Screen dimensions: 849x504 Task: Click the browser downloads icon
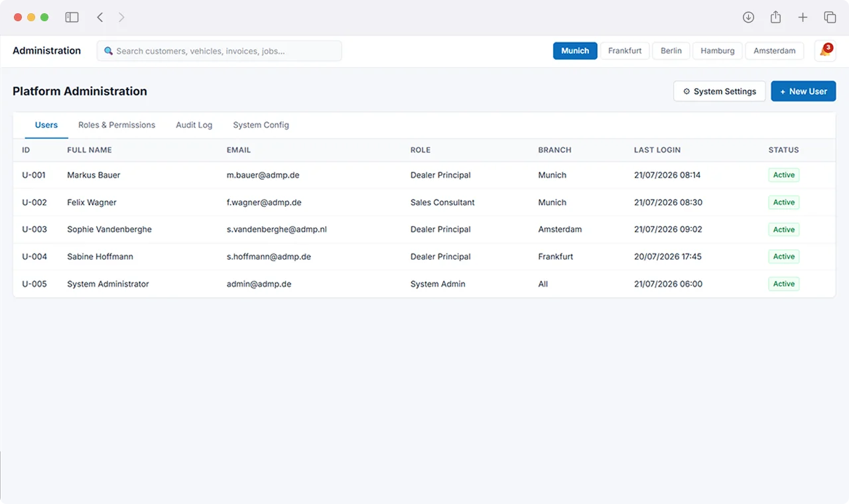(x=748, y=17)
